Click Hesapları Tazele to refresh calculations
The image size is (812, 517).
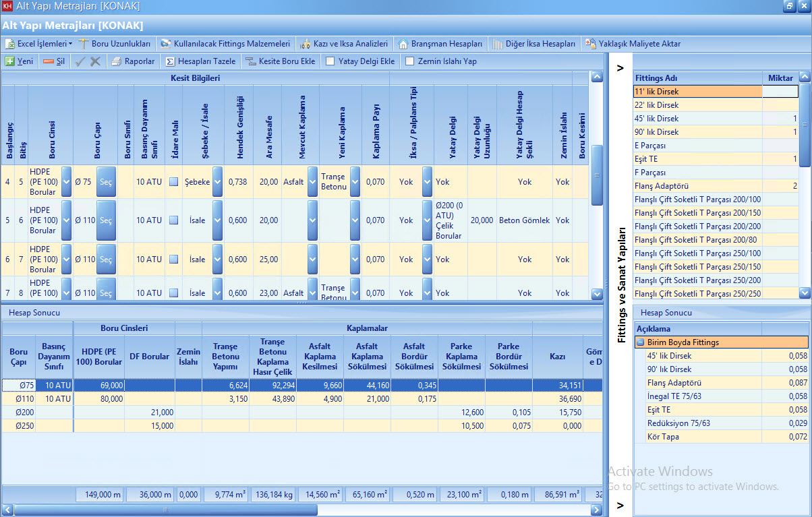point(200,61)
